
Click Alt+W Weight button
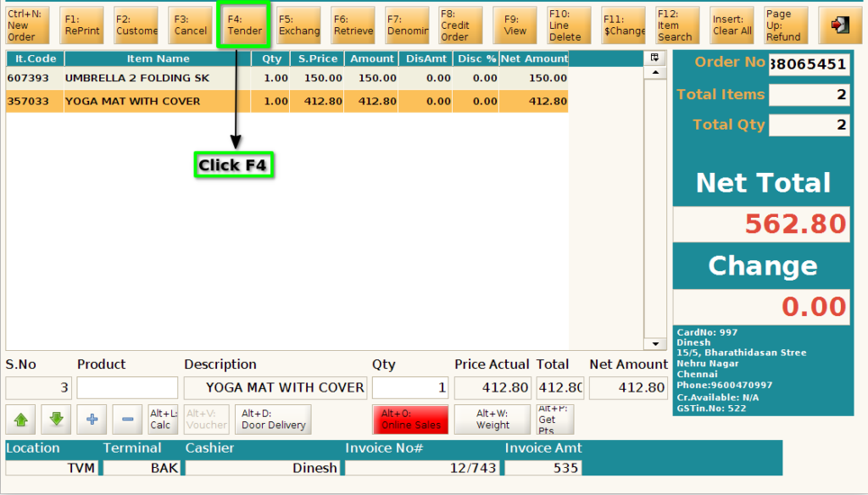[492, 420]
